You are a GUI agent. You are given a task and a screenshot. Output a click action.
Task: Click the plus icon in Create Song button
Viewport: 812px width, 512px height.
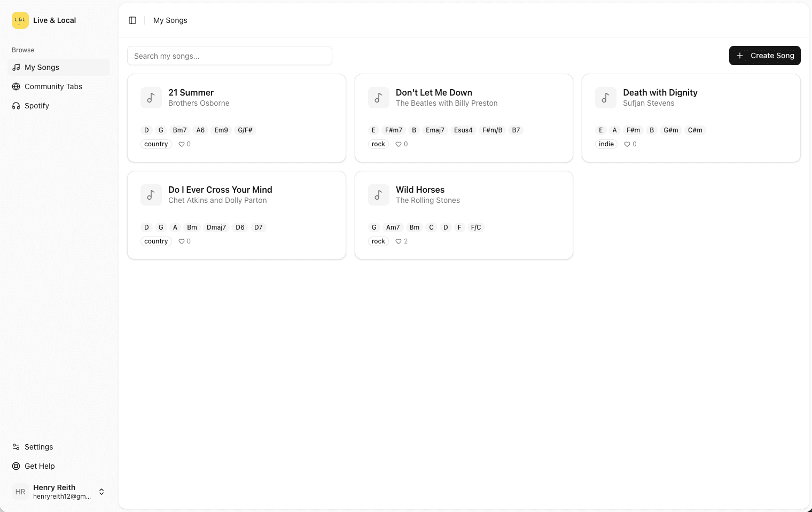[740, 56]
